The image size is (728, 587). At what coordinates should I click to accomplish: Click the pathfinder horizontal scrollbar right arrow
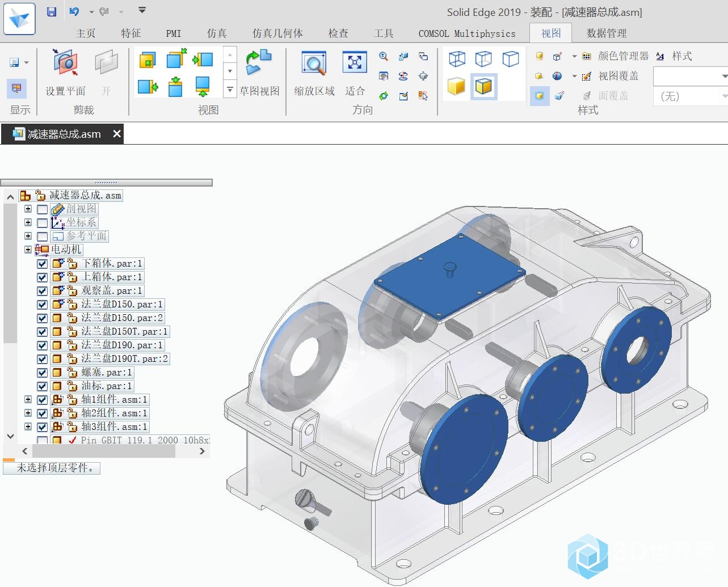pos(202,451)
